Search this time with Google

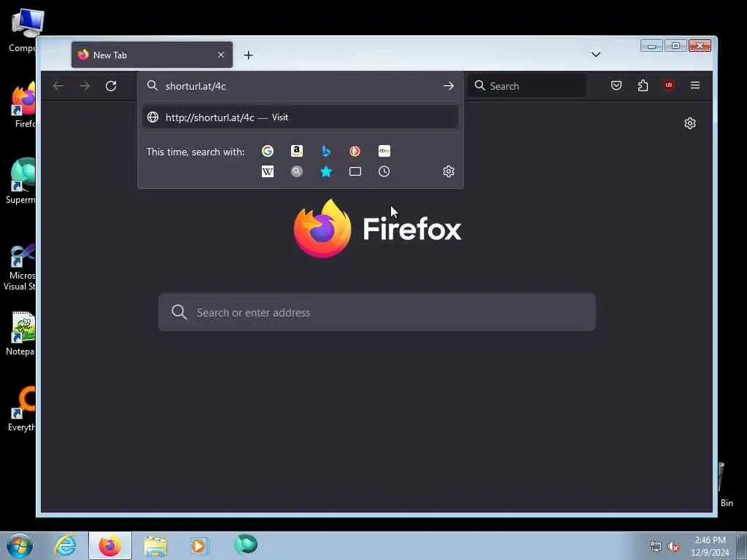pyautogui.click(x=268, y=152)
